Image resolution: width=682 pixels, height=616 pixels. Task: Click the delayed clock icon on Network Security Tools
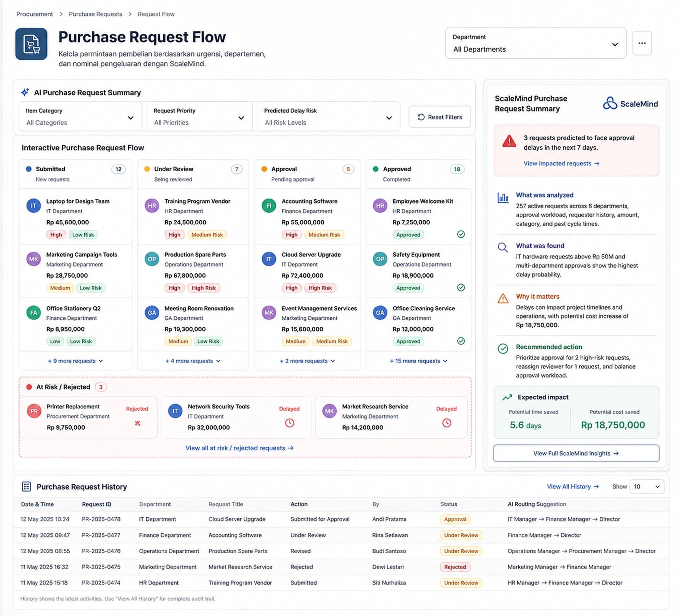pyautogui.click(x=290, y=423)
